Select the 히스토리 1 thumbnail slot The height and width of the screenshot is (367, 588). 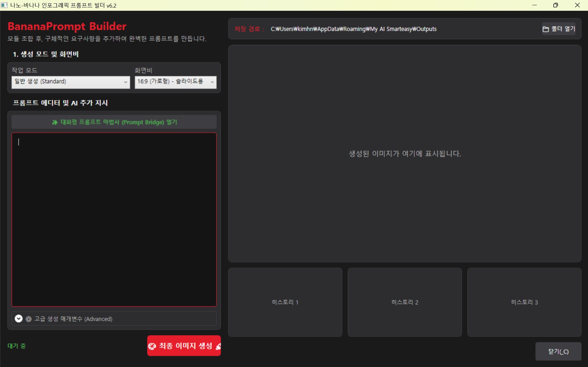click(285, 302)
